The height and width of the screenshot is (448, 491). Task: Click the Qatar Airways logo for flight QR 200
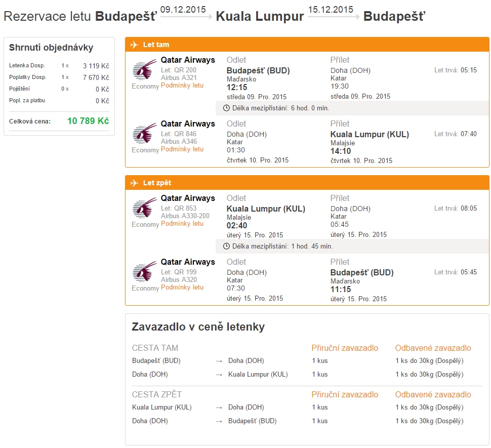144,69
